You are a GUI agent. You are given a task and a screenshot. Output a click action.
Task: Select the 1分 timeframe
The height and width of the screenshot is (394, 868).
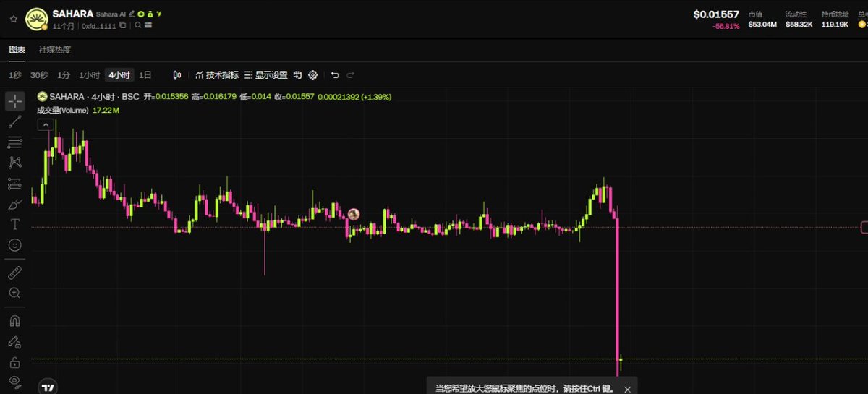(x=64, y=74)
